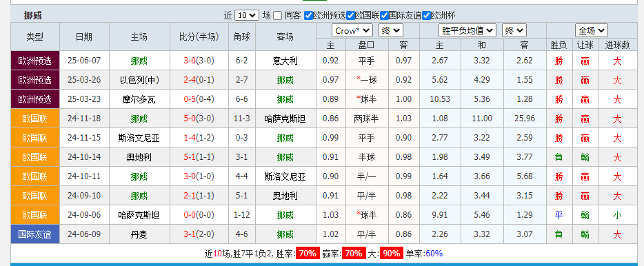Click the 挪威 section title
The width and height of the screenshot is (644, 266).
[x=33, y=16]
